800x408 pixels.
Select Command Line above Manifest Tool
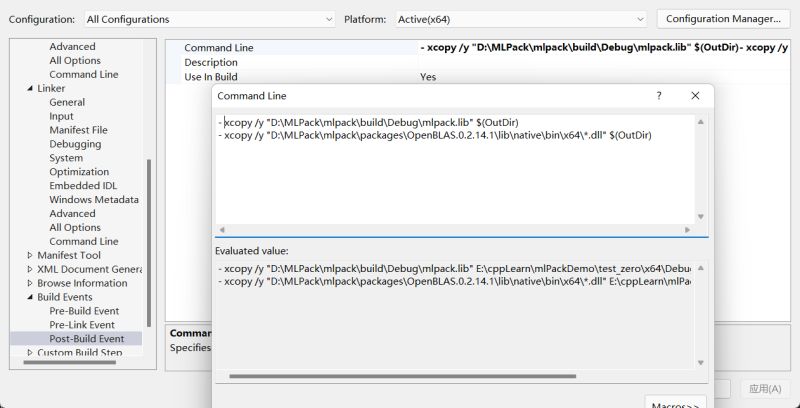point(84,241)
